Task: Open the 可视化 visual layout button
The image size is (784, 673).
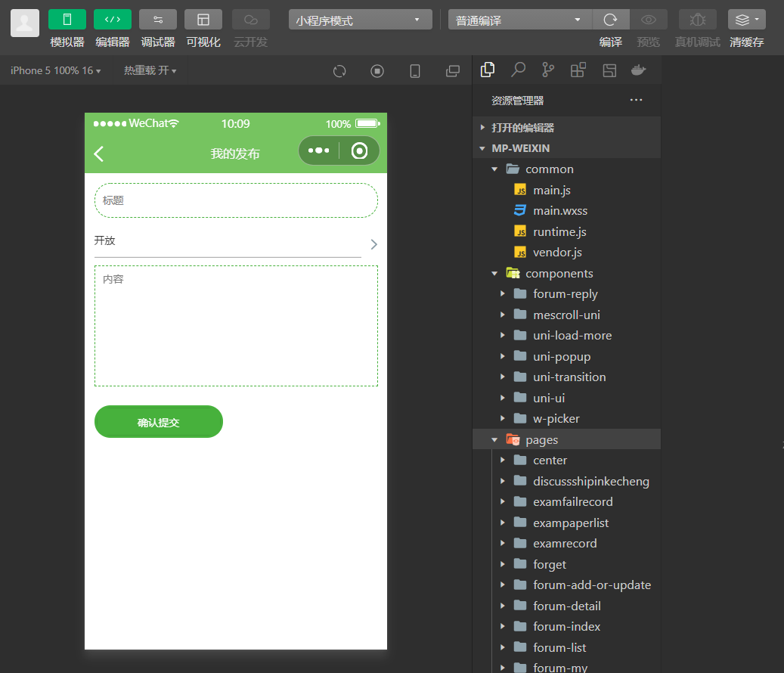Action: click(203, 20)
